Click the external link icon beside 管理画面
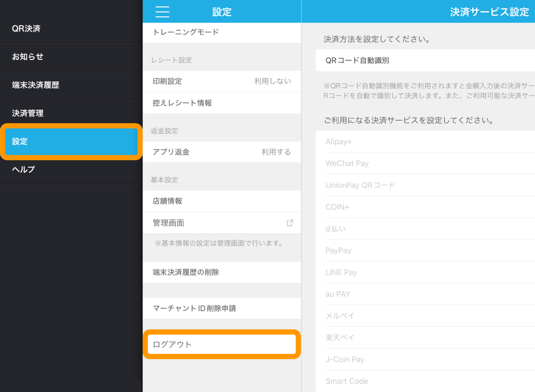535x392 pixels. [x=290, y=223]
